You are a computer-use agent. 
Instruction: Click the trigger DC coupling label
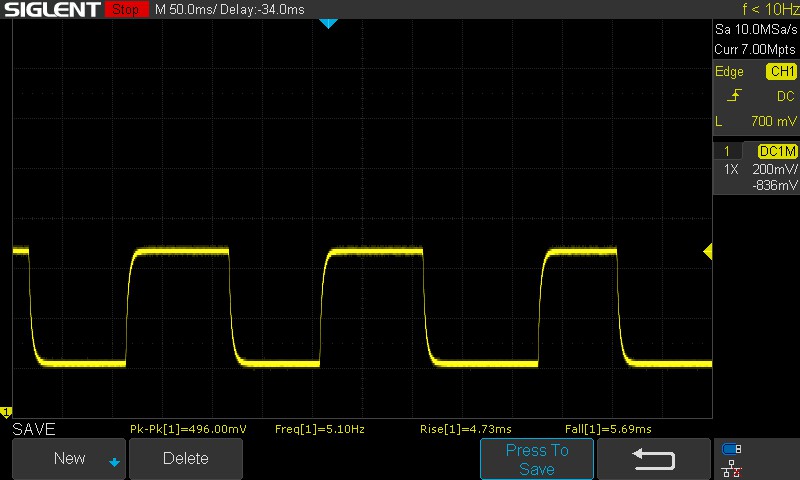pyautogui.click(x=786, y=96)
